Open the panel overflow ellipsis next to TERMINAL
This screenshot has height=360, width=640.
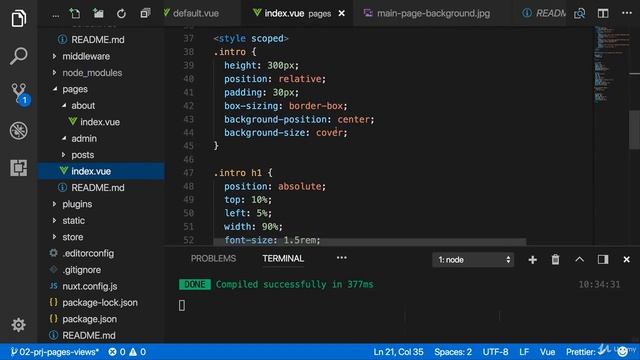342,258
